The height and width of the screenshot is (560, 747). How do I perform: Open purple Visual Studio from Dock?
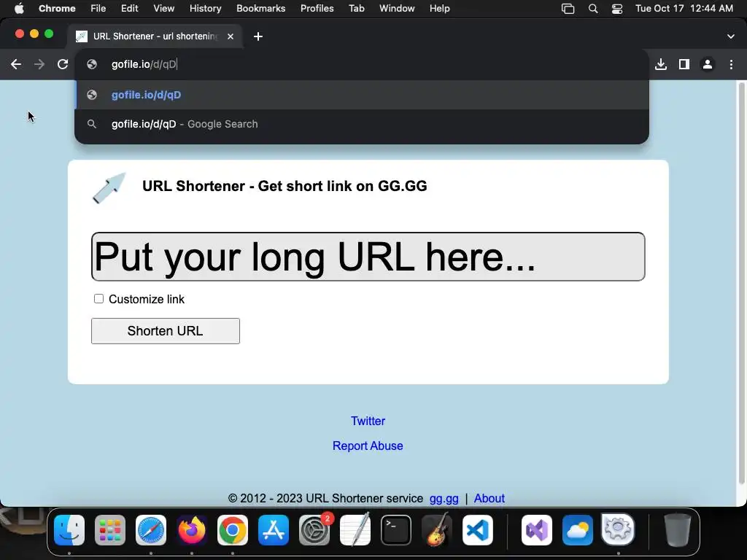[x=537, y=530]
